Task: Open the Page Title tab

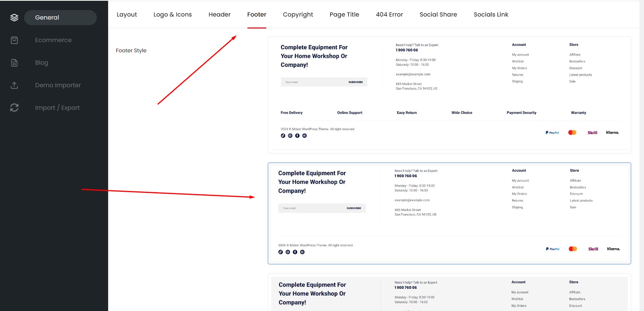Action: [x=344, y=15]
